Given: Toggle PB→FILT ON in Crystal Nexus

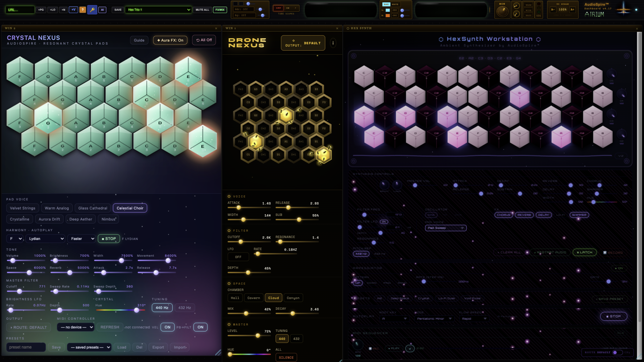Looking at the screenshot, I should coord(200,327).
